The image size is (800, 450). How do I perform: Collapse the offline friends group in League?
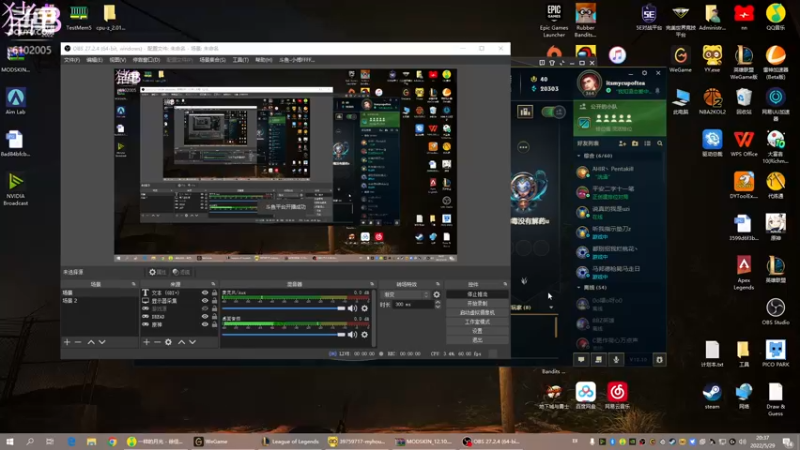pos(579,287)
